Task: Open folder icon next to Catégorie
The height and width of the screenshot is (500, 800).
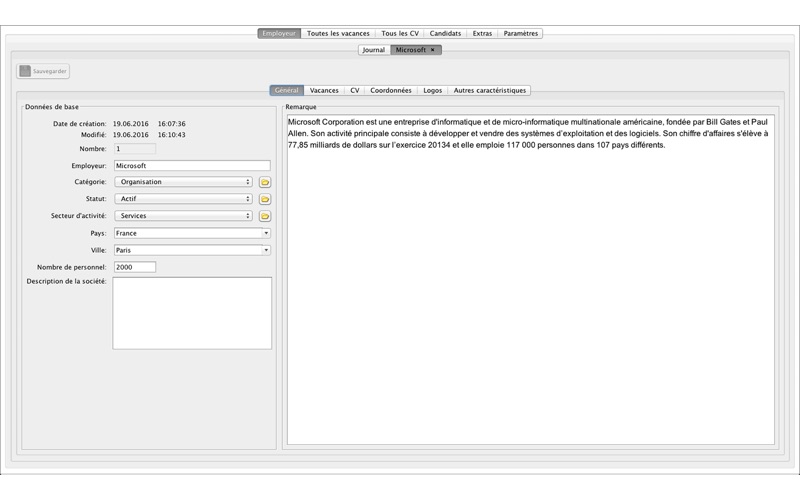Action: (x=265, y=182)
